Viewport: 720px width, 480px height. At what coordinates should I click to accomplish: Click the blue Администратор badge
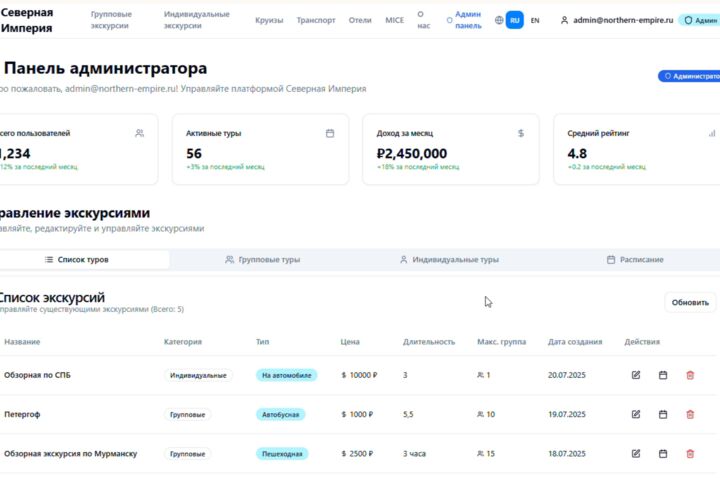(690, 76)
